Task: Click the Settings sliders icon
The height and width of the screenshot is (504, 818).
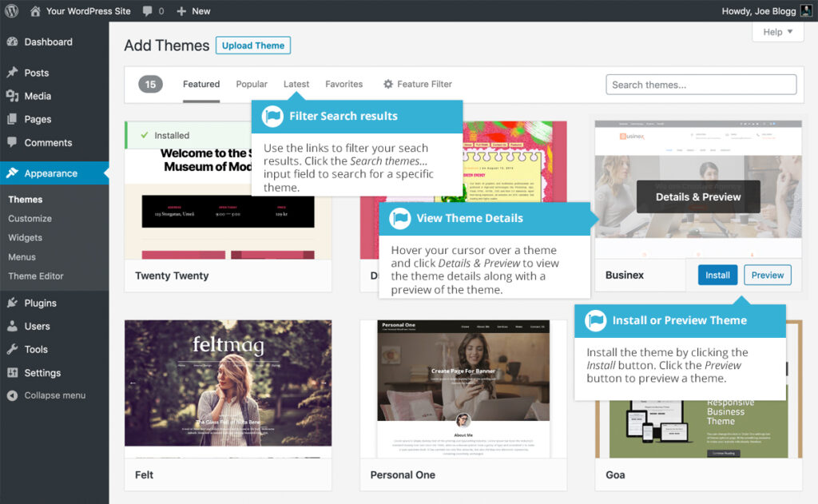Action: [13, 372]
